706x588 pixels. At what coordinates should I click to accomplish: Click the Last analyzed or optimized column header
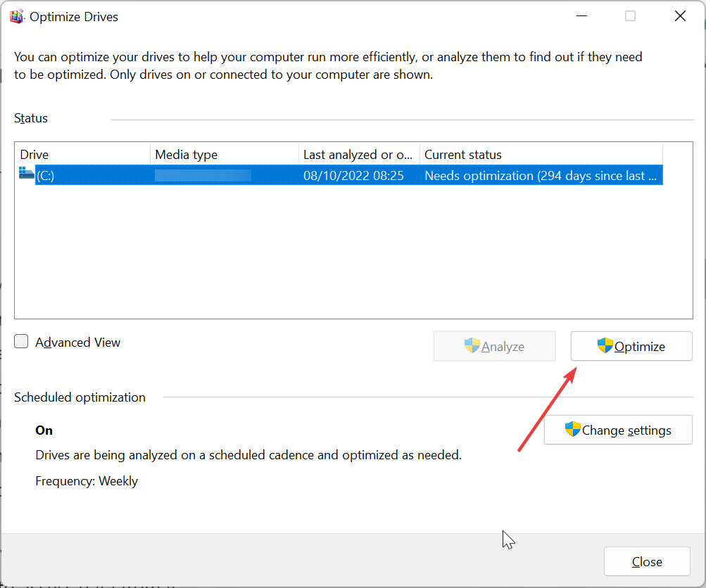(359, 154)
